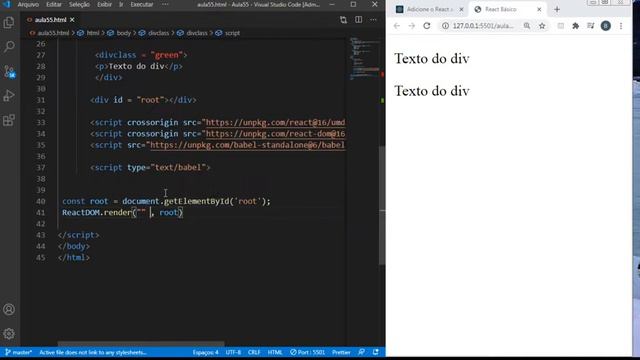Click the code minimap overview

pos(364,58)
